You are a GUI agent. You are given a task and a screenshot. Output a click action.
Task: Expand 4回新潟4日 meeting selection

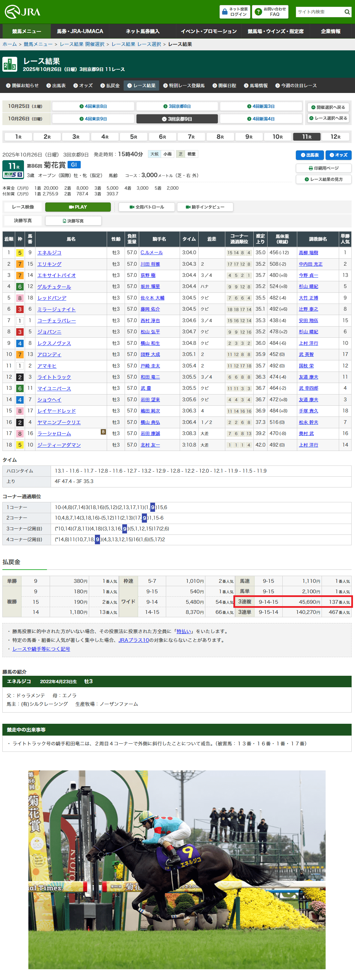pyautogui.click(x=261, y=119)
